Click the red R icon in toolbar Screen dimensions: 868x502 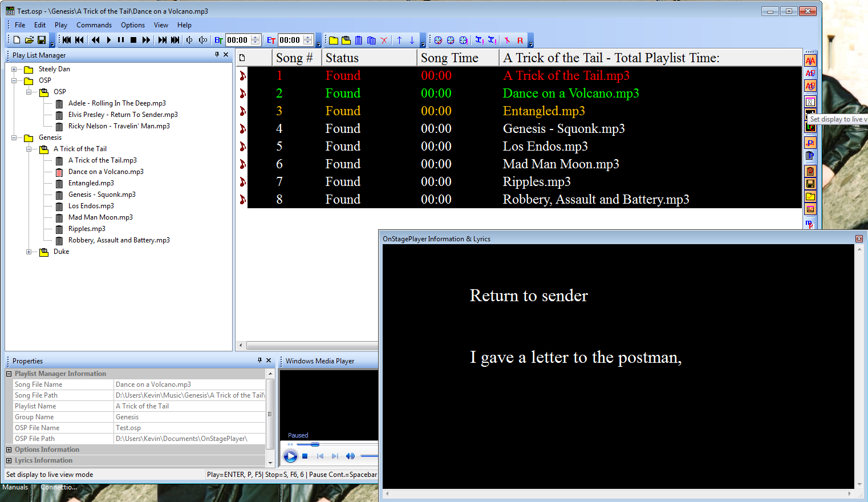pyautogui.click(x=520, y=40)
